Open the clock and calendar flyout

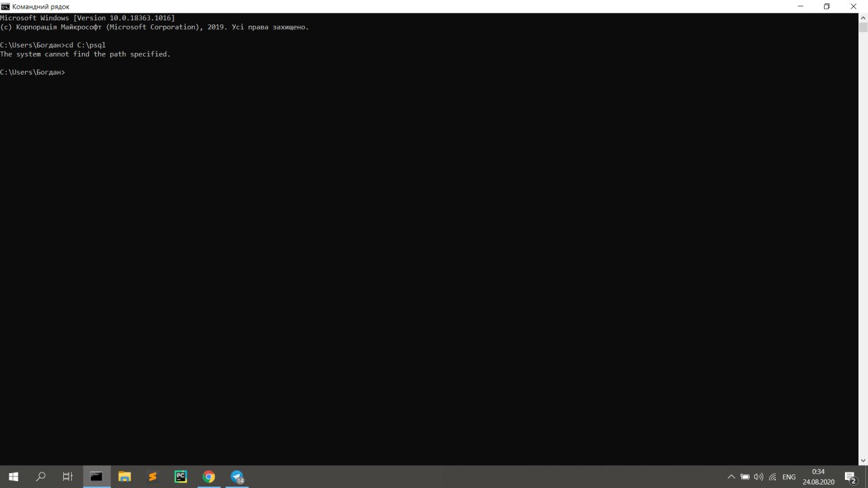(818, 476)
